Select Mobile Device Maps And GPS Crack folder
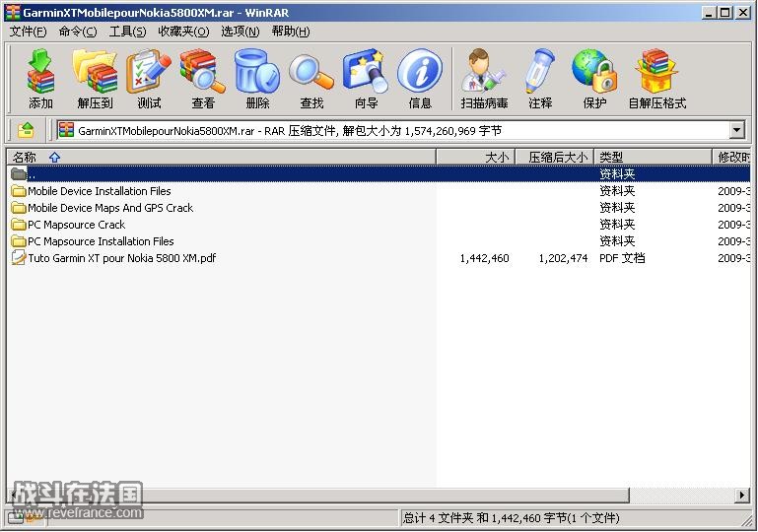 click(x=102, y=208)
